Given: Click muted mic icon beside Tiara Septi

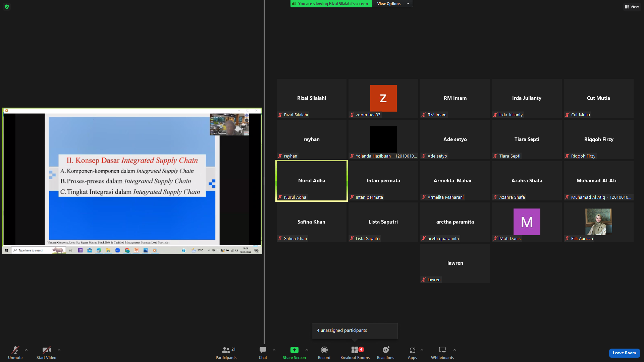Looking at the screenshot, I should 495,156.
